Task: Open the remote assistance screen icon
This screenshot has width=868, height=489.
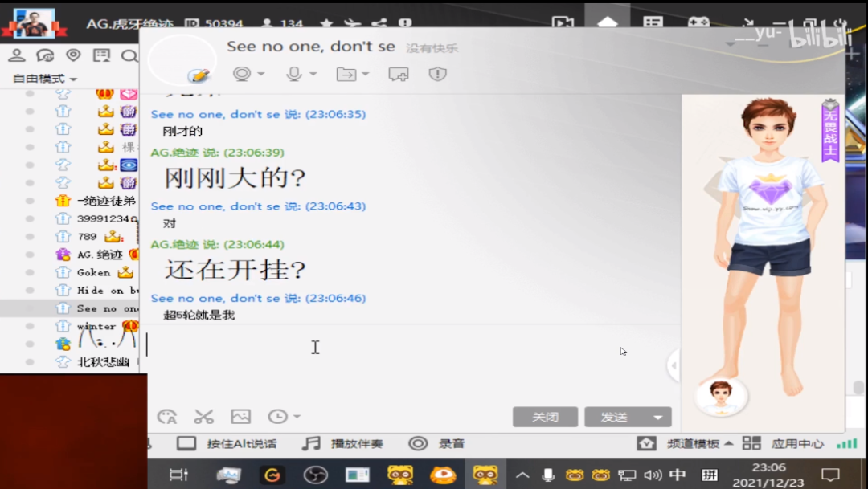Action: [x=398, y=74]
